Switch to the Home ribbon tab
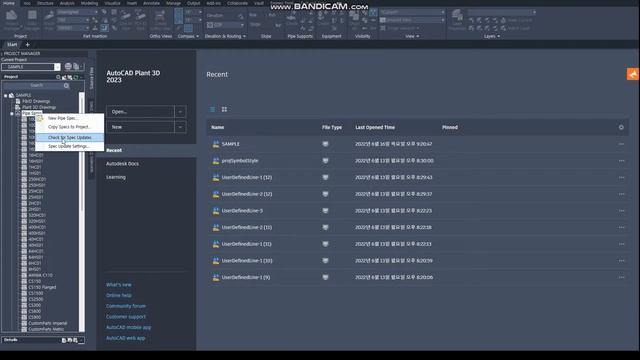640x360 pixels. click(9, 3)
